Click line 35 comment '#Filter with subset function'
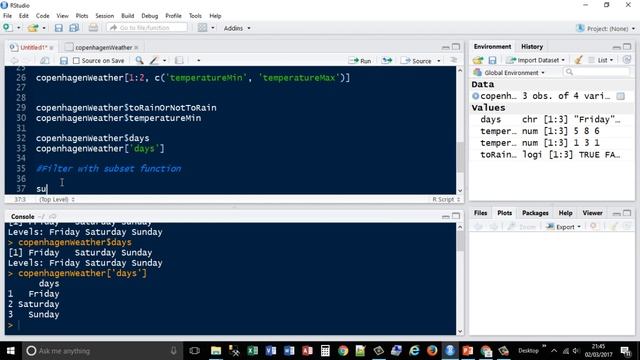Viewport: 640px width, 360px height. (108, 169)
